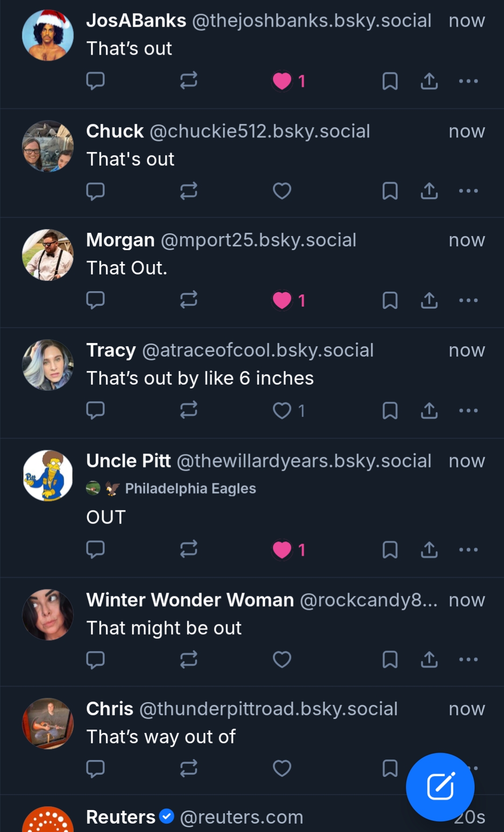Reply to JosABanks' post
Screen dimensions: 504x832
click(95, 81)
